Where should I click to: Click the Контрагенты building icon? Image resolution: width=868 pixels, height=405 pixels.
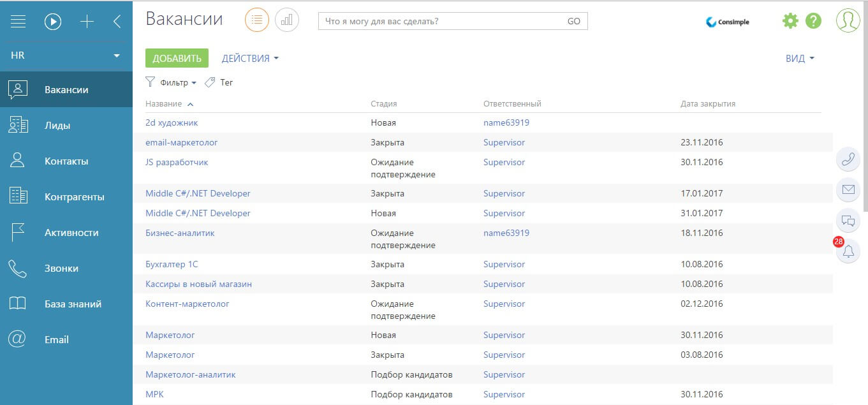(x=18, y=196)
